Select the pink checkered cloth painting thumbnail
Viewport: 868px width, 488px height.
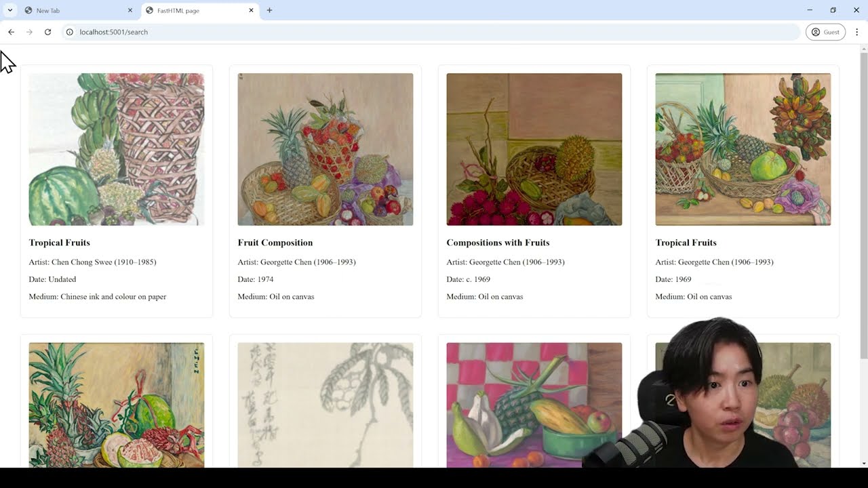[534, 405]
